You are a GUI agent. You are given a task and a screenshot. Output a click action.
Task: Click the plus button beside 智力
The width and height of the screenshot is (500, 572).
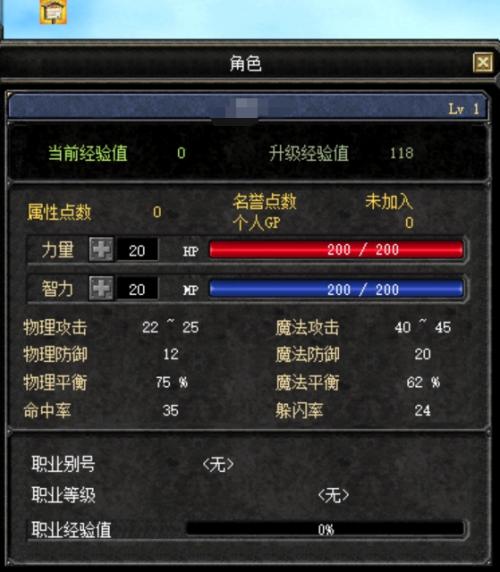pyautogui.click(x=101, y=288)
